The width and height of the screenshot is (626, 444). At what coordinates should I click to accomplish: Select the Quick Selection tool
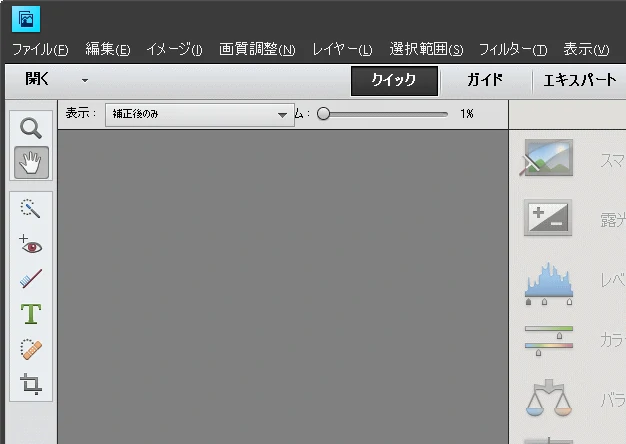tap(30, 208)
